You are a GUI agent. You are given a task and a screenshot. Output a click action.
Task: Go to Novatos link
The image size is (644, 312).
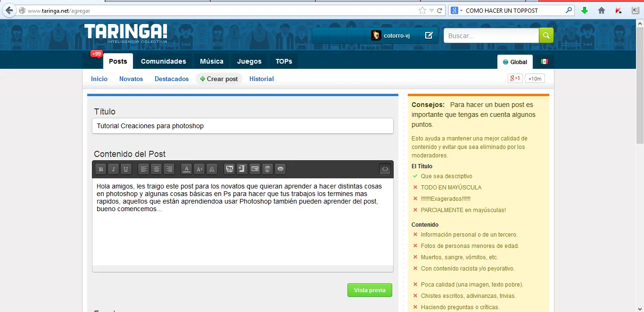[x=131, y=79]
